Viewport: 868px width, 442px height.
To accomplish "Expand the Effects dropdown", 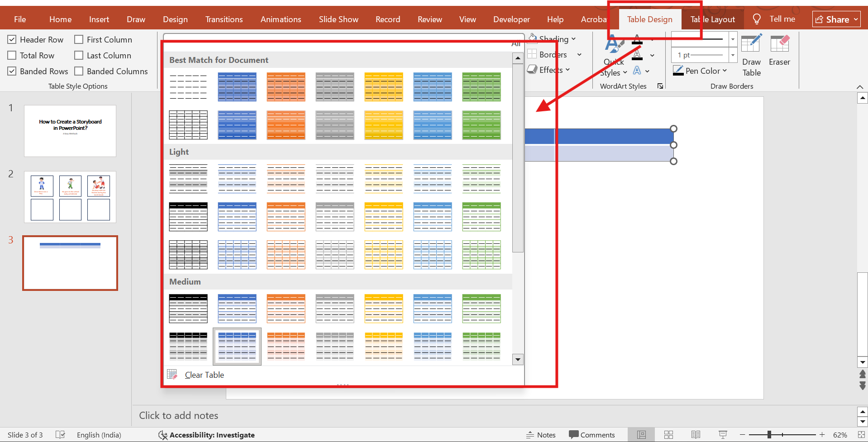I will click(568, 70).
